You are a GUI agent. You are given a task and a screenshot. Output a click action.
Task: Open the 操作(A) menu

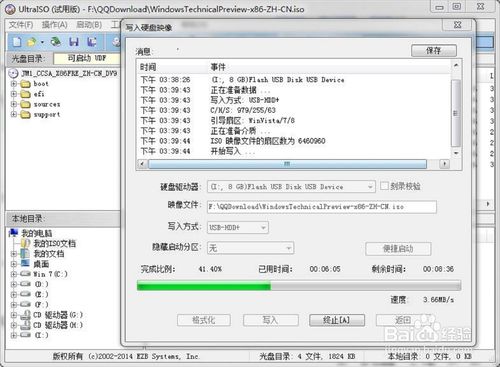coord(55,25)
